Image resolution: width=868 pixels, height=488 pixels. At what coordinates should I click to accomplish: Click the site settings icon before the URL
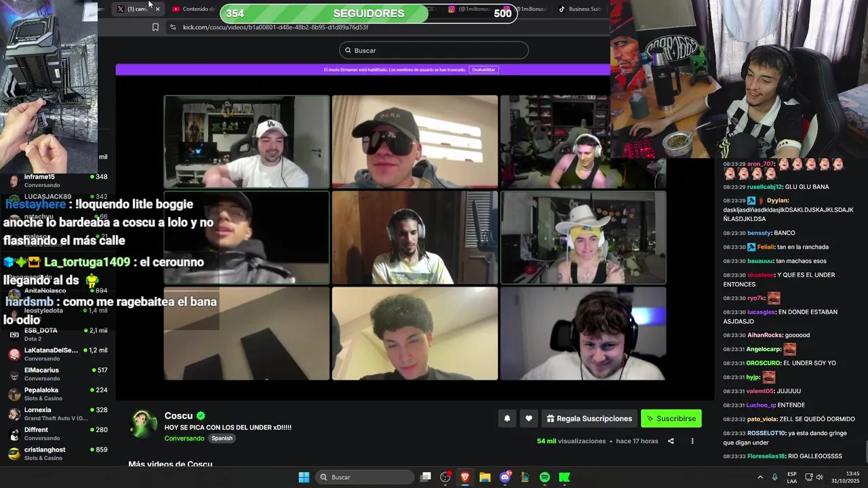(x=173, y=27)
